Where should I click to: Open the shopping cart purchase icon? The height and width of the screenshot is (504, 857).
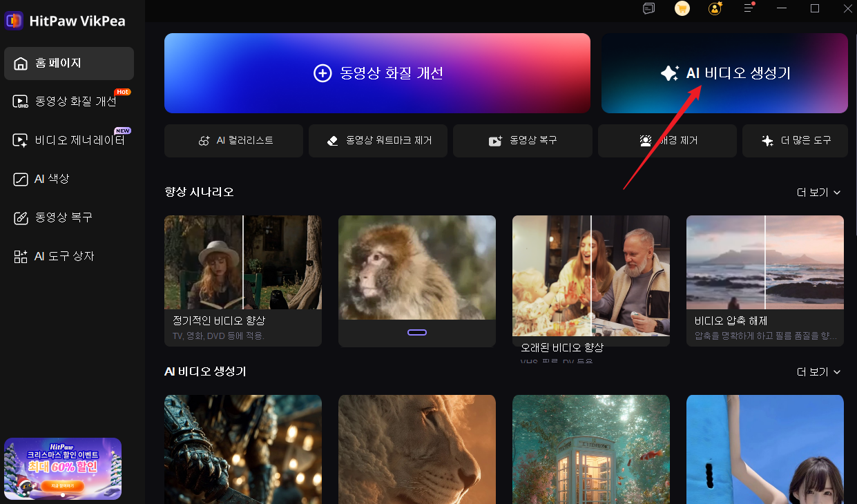pos(682,8)
